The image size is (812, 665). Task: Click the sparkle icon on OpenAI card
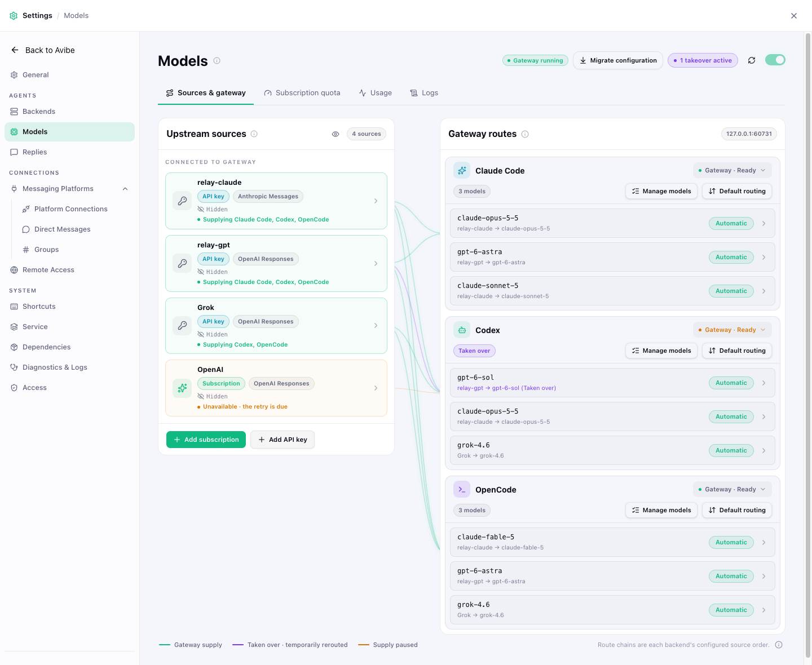point(182,388)
